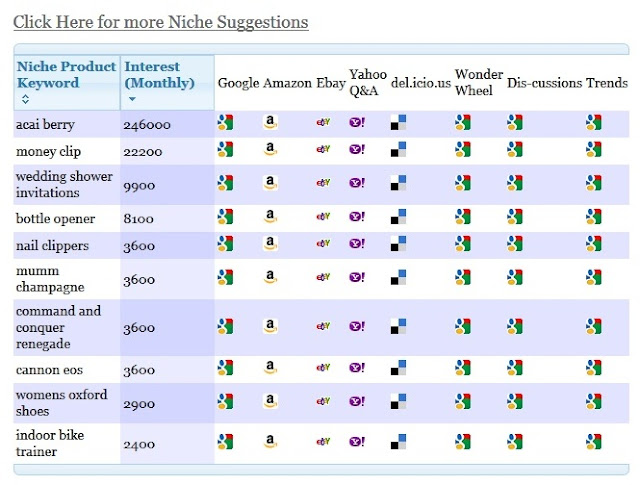Open Google icon in bottle opener row
640x485 pixels.
225,217
